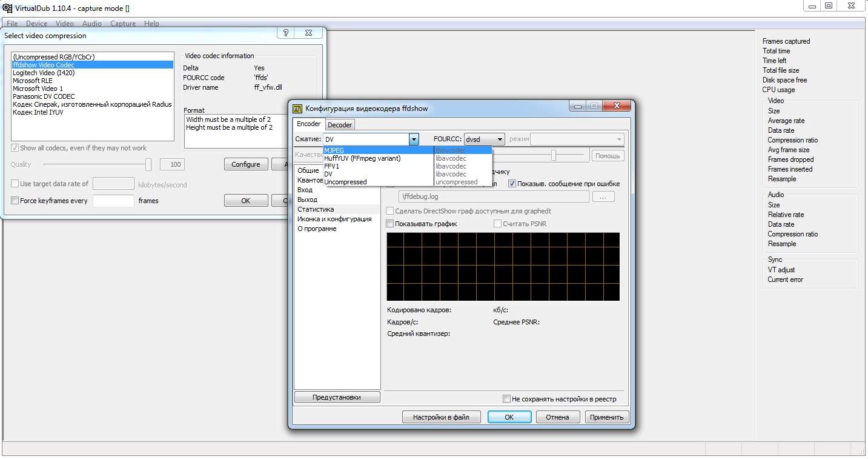Click the browse button beside ffdebug.log
The height and width of the screenshot is (459, 868).
pos(603,196)
